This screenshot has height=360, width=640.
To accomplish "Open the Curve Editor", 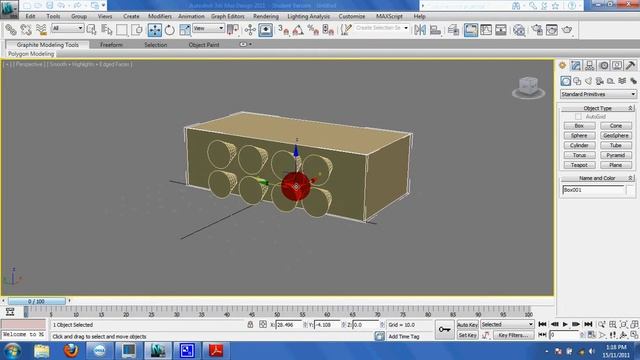I will click(486, 29).
